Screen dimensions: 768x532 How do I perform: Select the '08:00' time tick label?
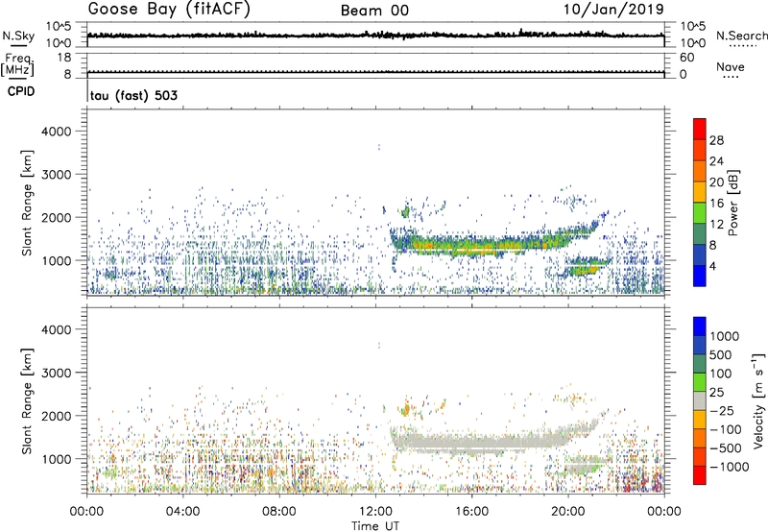tap(279, 512)
